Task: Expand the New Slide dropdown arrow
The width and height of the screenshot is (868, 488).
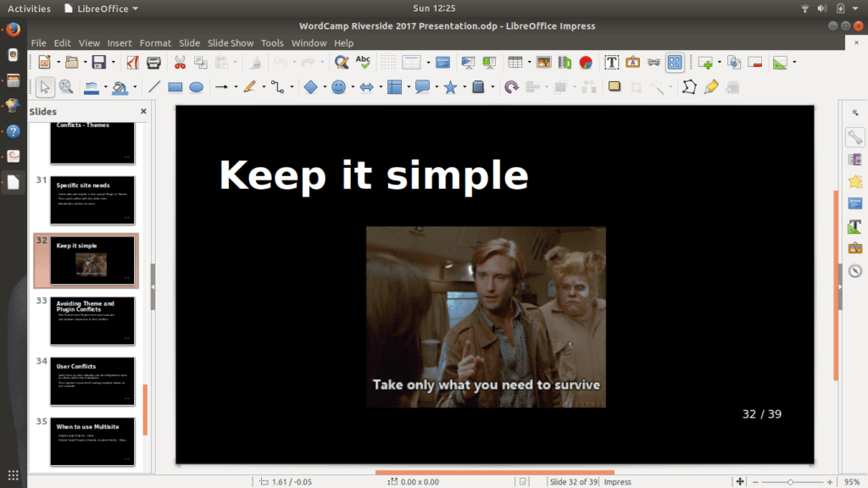Action: coord(719,62)
